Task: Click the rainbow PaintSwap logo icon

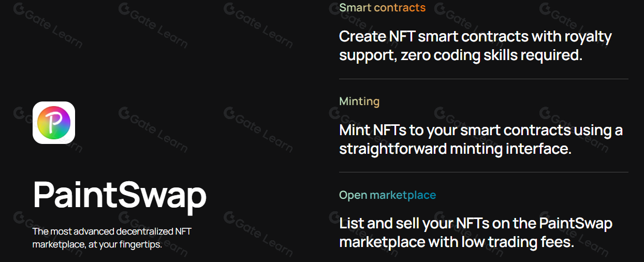Action: [x=54, y=123]
